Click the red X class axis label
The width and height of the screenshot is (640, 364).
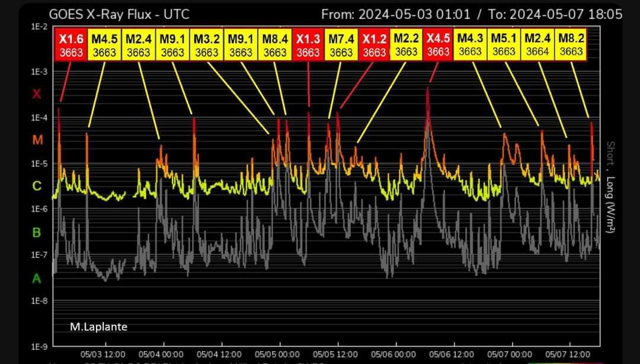pyautogui.click(x=37, y=94)
